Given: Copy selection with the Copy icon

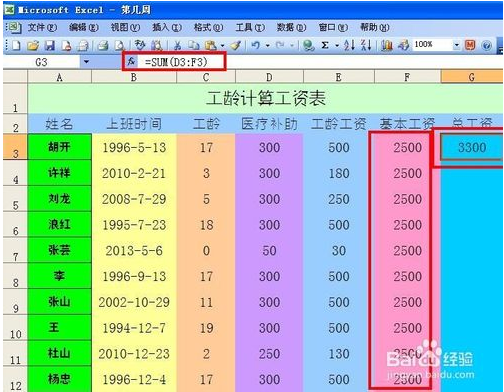Looking at the screenshot, I should point(193,45).
